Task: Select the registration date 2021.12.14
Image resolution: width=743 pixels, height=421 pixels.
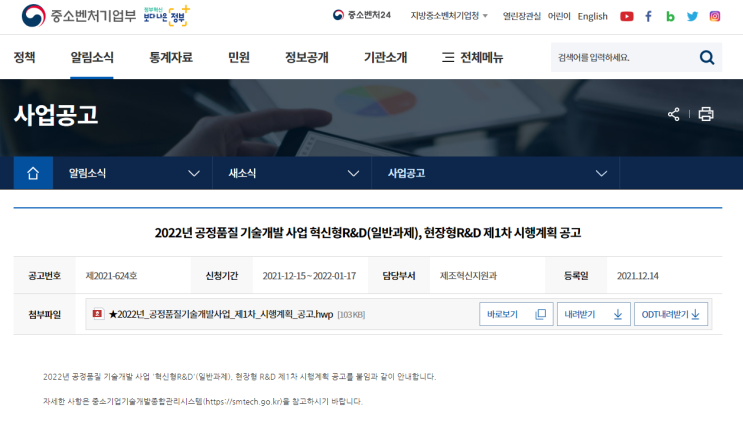Action: pyautogui.click(x=637, y=276)
